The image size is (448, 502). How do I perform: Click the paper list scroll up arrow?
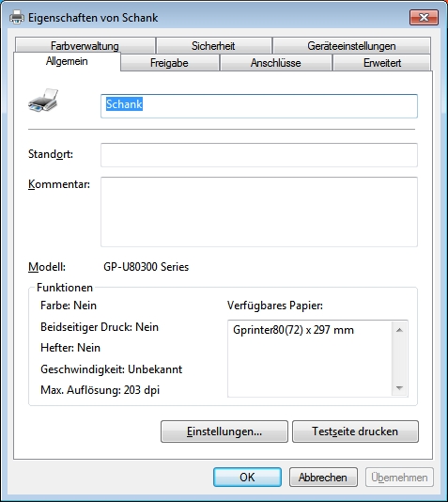399,330
